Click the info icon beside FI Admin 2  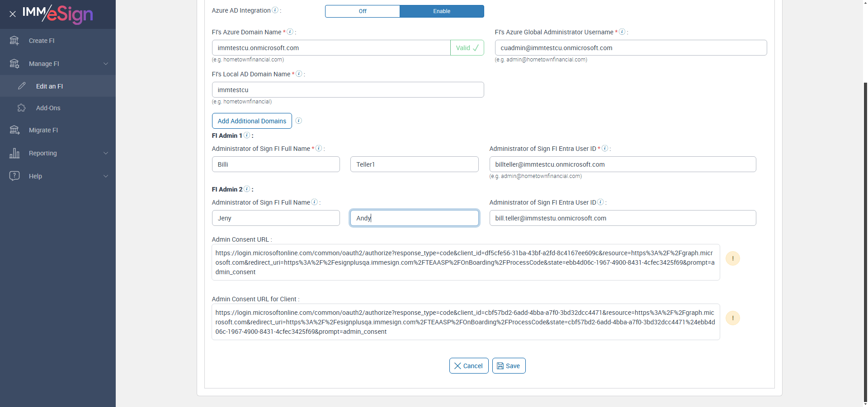pos(247,189)
